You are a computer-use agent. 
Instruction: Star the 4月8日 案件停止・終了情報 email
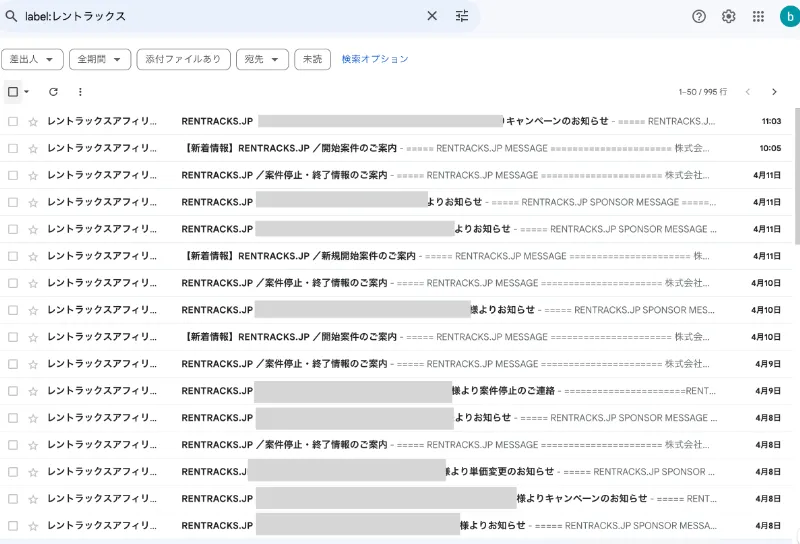pyautogui.click(x=33, y=445)
